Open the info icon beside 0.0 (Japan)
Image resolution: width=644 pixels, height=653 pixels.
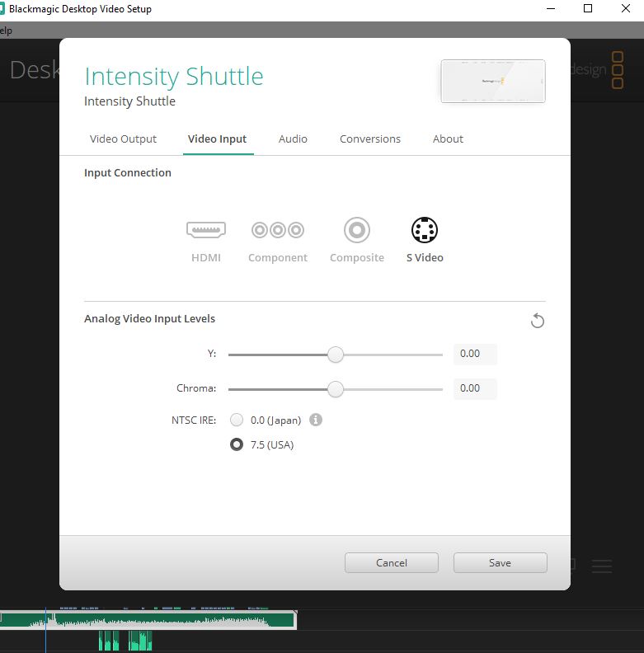click(x=316, y=420)
